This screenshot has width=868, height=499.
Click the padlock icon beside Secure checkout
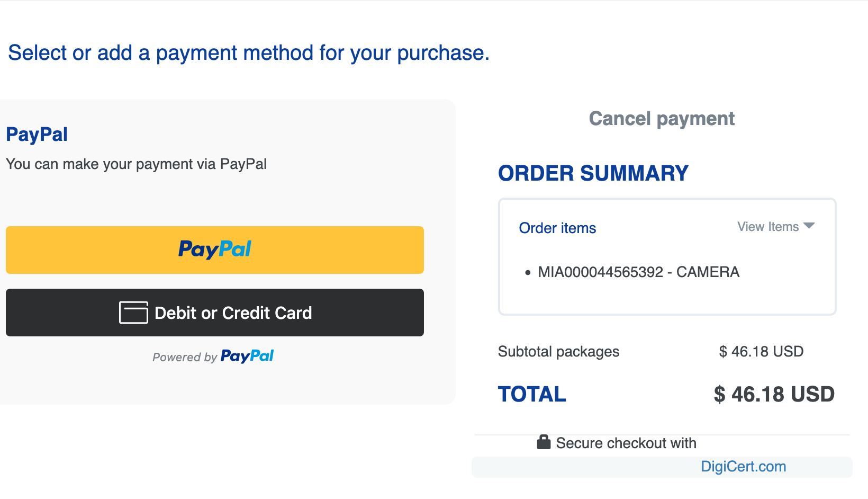544,442
